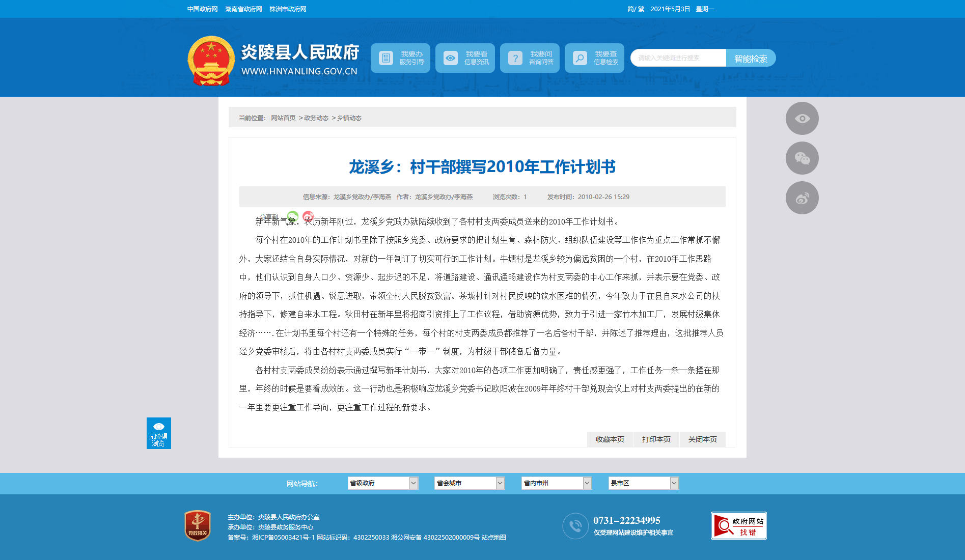
Task: Toggle the gray eye sidebar button
Action: click(802, 119)
